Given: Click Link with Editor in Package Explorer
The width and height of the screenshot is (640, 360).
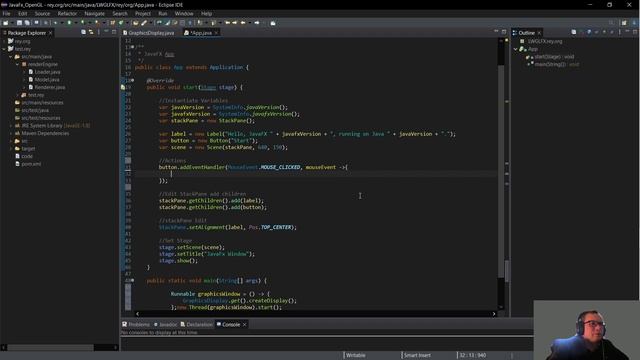Looking at the screenshot, I should pos(91,32).
